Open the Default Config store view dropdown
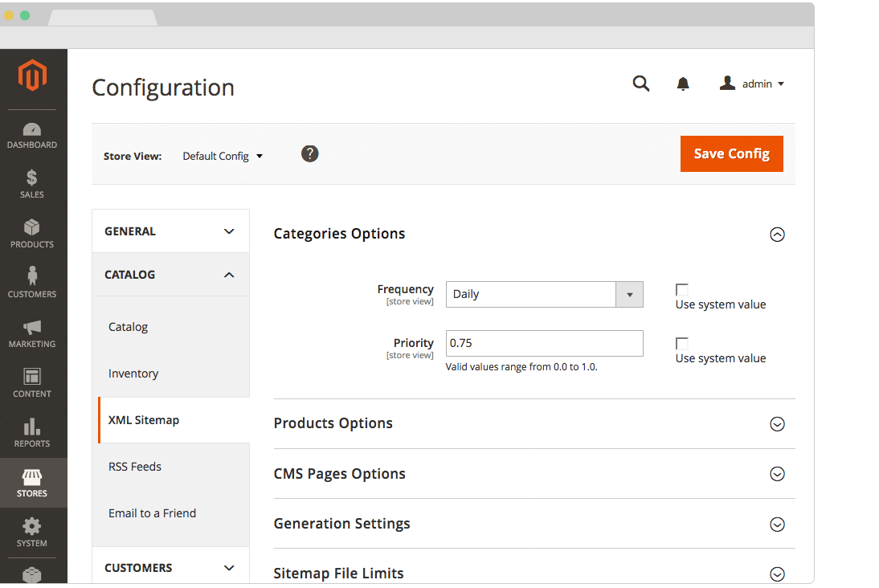The image size is (879, 588). point(223,156)
